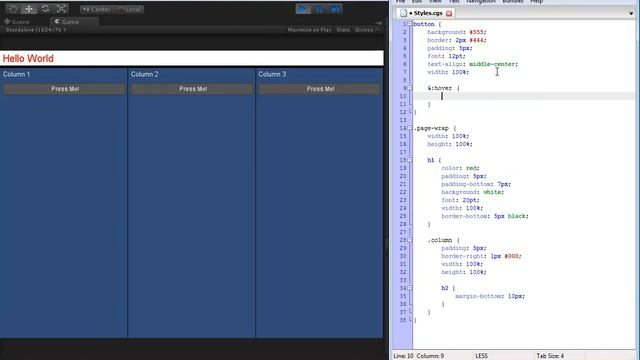Viewport: 640px width, 360px height.
Task: Click Line 10 Column 9 status entry
Action: point(419,356)
